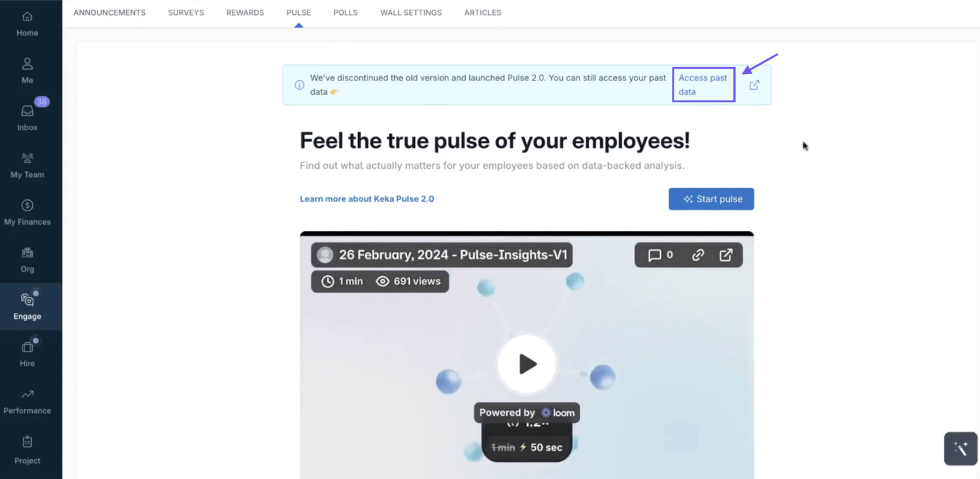Open the Performance module
Image resolution: width=980 pixels, height=479 pixels.
(27, 401)
